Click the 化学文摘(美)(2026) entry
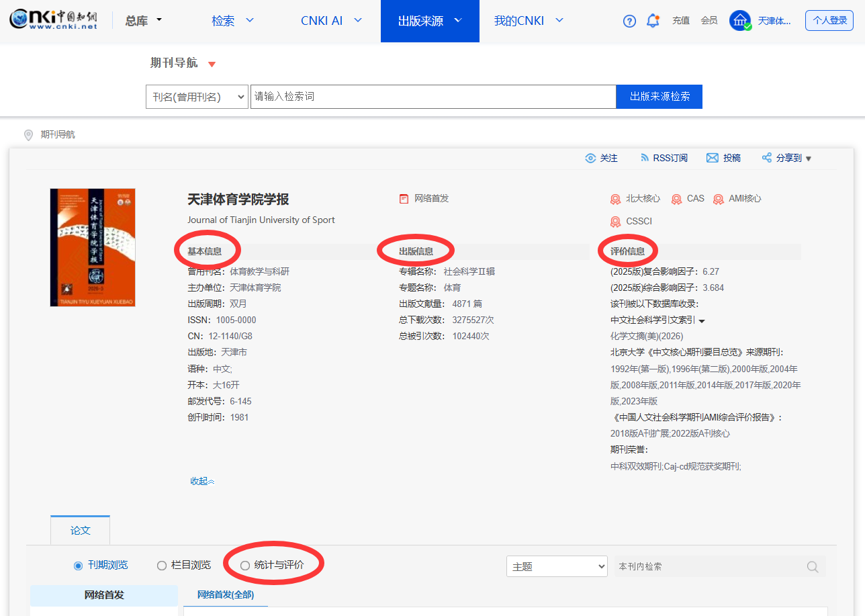 [647, 337]
